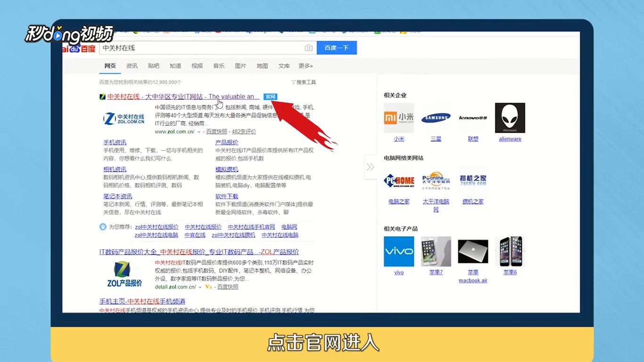644x362 pixels.
Task: Click suggestion 中关村在线手机官网
Action: [251, 227]
